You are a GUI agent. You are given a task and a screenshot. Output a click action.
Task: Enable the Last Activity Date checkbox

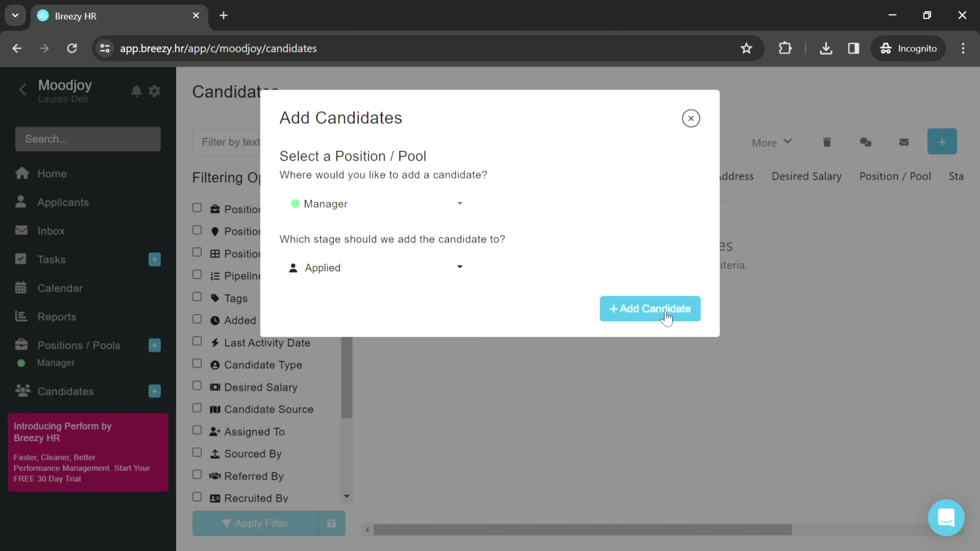197,342
